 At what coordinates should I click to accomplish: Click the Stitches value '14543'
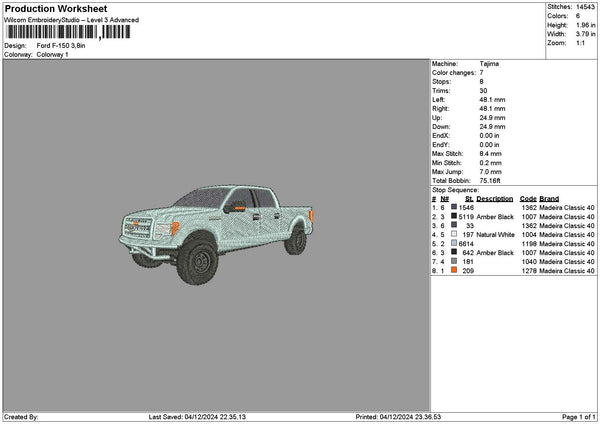coord(585,7)
